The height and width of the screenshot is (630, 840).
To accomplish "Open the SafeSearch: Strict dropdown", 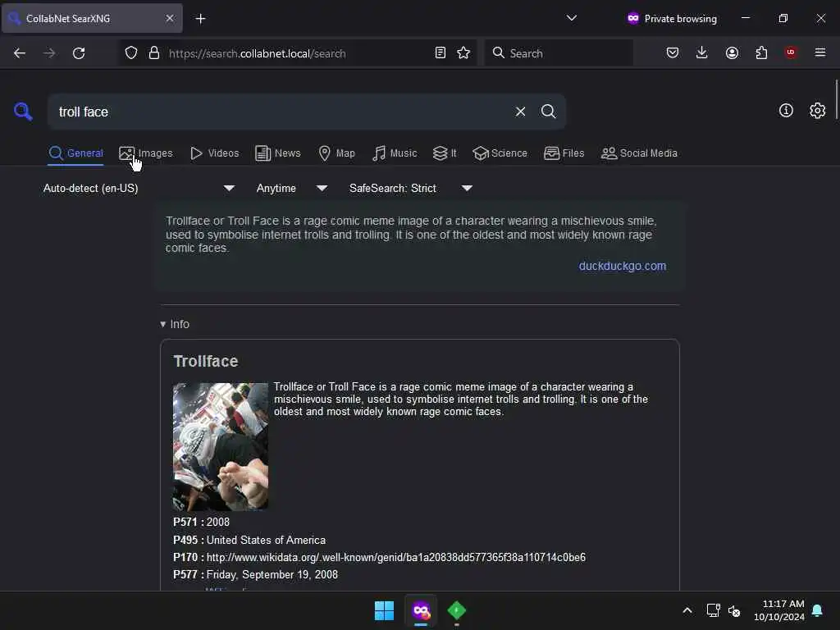I will click(x=411, y=189).
